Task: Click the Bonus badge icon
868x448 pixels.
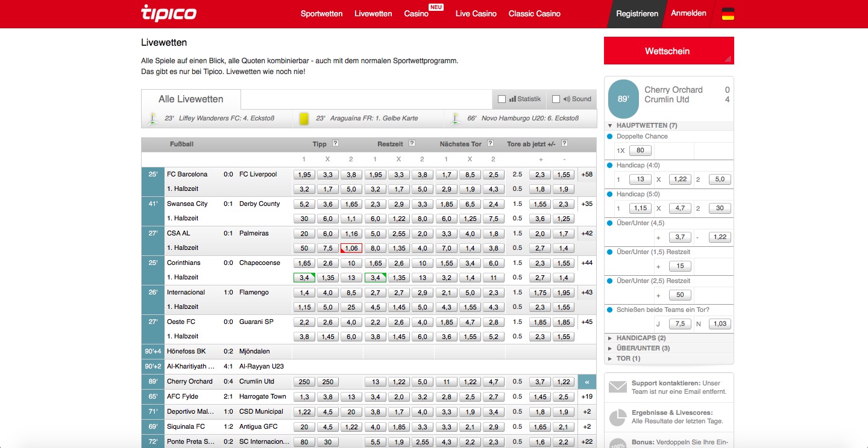Action: (x=618, y=443)
